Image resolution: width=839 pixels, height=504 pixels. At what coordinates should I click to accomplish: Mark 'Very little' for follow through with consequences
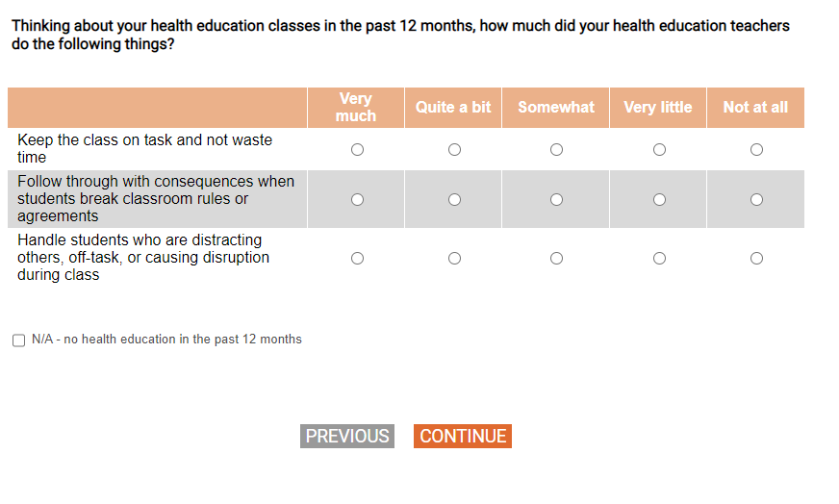pyautogui.click(x=659, y=200)
